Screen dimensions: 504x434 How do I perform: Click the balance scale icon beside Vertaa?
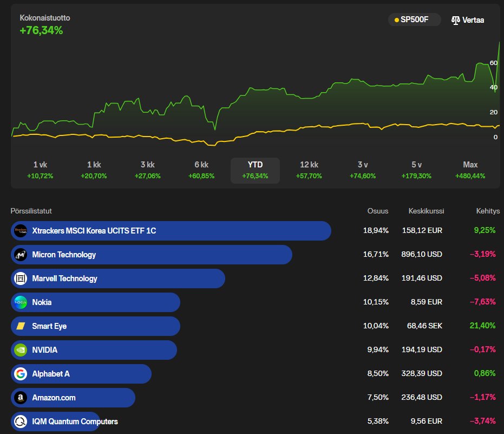tap(455, 20)
